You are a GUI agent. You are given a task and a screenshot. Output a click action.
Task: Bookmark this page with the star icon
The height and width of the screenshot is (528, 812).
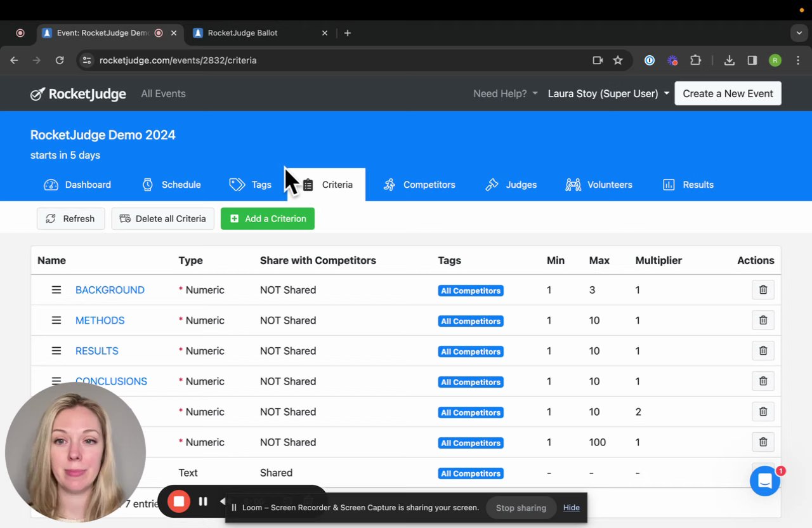click(x=618, y=60)
